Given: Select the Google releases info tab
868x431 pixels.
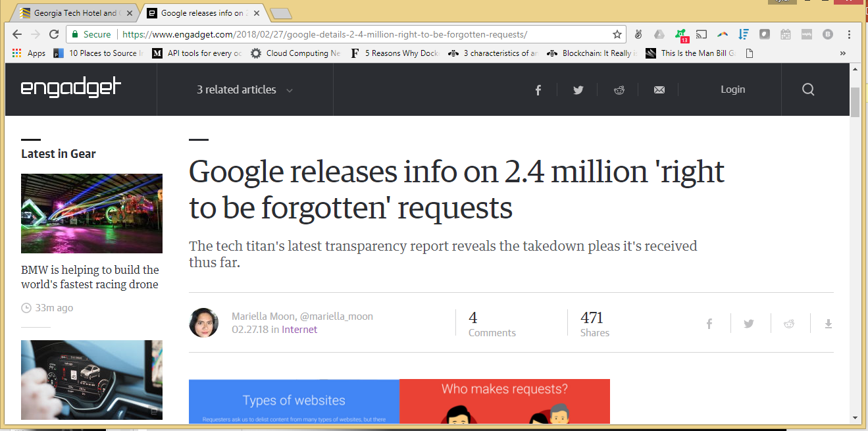Looking at the screenshot, I should coord(203,13).
